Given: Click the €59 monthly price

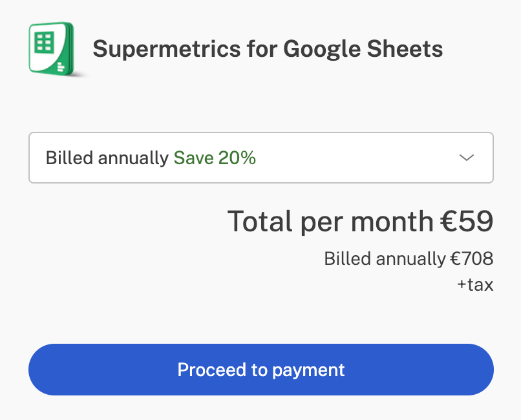Looking at the screenshot, I should coord(467,221).
